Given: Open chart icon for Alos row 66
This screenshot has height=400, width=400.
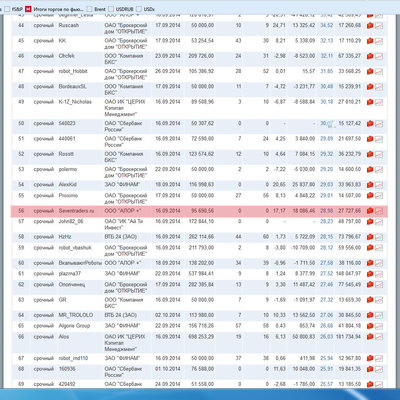Looking at the screenshot, I should (379, 337).
